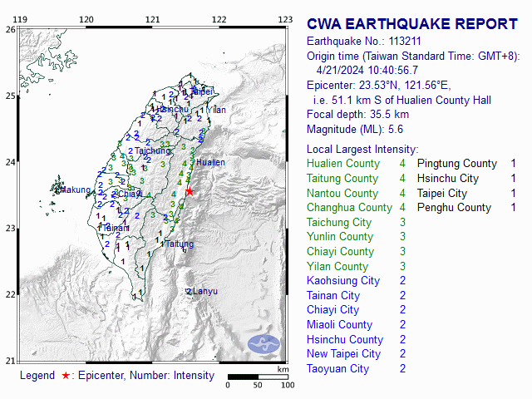This screenshot has width=532, height=399.
Task: Click the Yilan label on the map
Action: click(216, 110)
